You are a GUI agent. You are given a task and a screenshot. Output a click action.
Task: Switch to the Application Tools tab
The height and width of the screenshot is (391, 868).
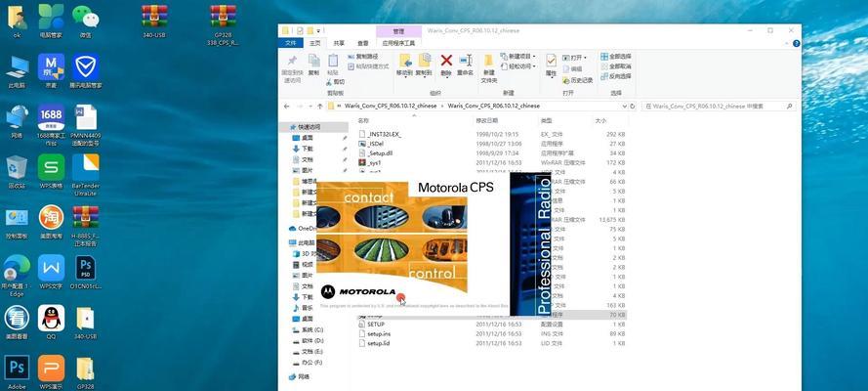tap(398, 43)
